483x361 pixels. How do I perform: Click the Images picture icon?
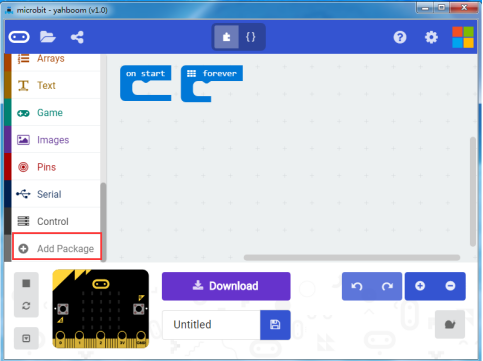tap(23, 140)
